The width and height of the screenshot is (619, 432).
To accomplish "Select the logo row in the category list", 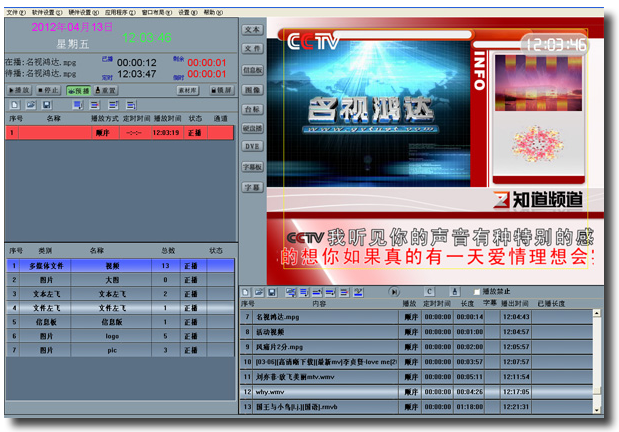I will click(120, 336).
